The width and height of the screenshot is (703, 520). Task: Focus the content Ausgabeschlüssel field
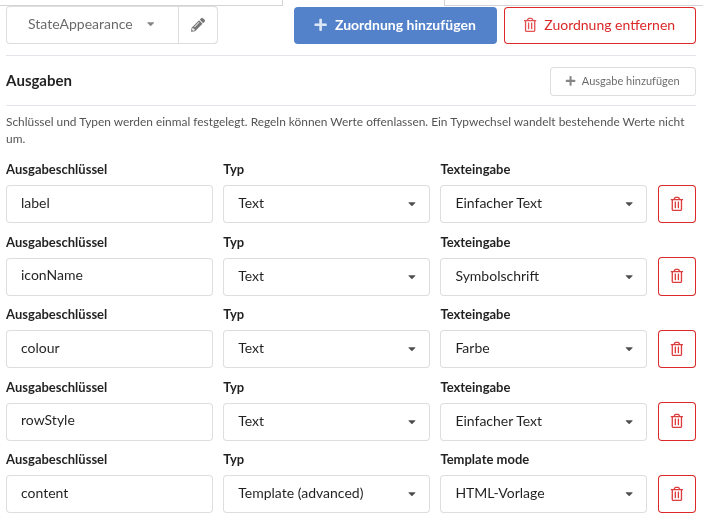click(x=109, y=494)
